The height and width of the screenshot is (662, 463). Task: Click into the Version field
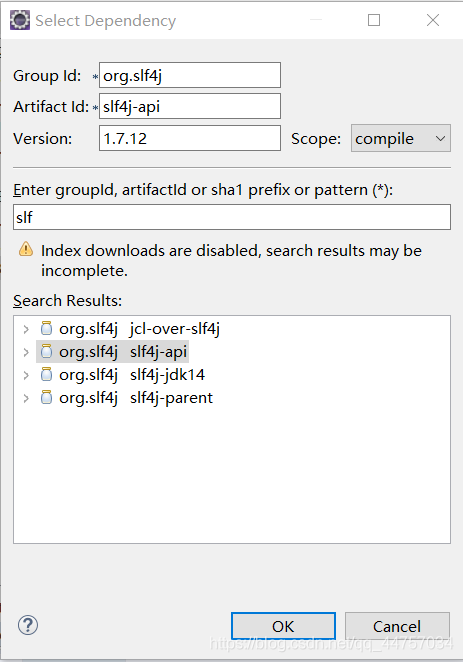coord(190,138)
